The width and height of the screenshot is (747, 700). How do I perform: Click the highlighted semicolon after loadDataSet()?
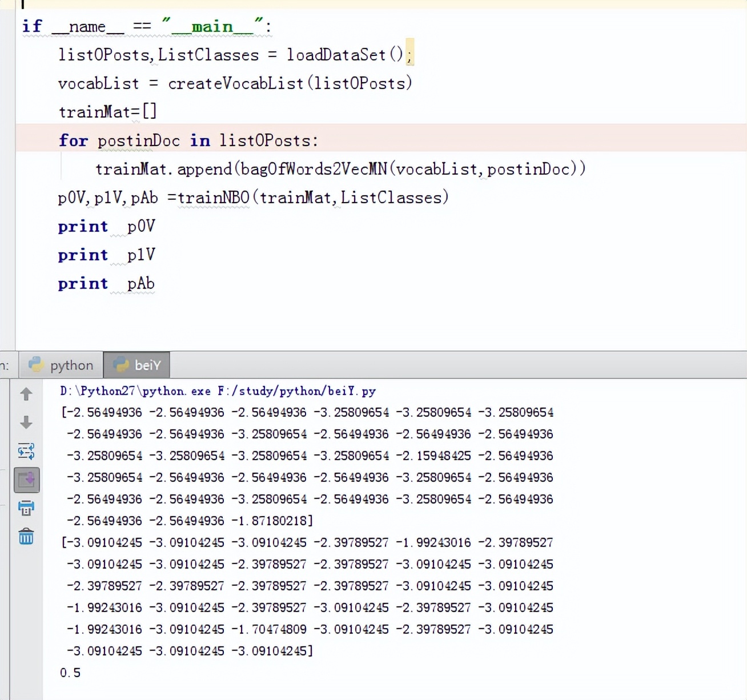410,54
